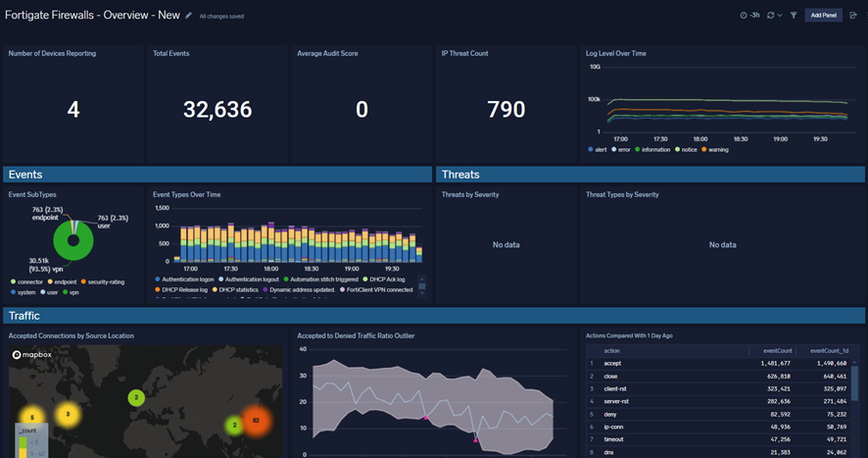Click the green map cluster over Europe
Image resolution: width=868 pixels, height=458 pixels.
point(136,397)
